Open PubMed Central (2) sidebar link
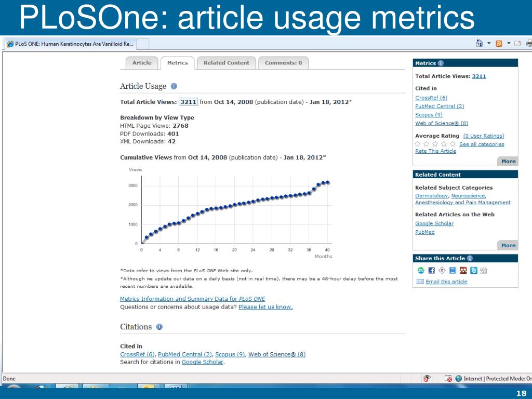The height and width of the screenshot is (399, 532). pos(440,106)
